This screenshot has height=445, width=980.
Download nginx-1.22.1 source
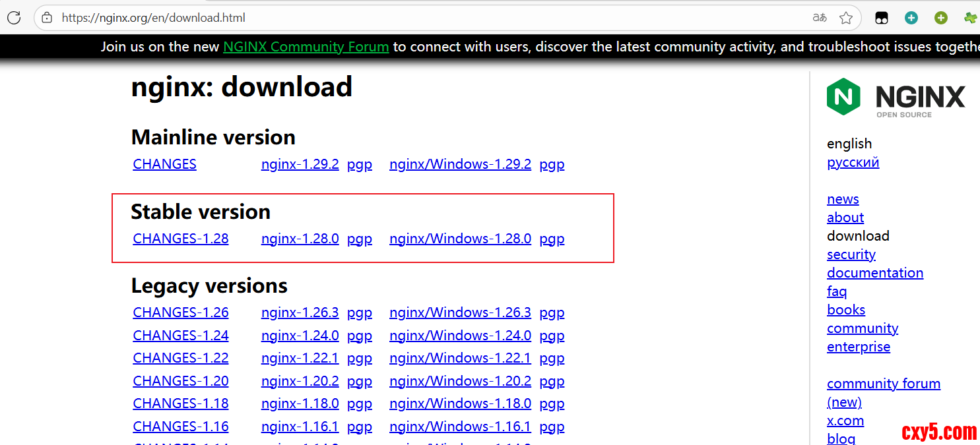point(300,358)
